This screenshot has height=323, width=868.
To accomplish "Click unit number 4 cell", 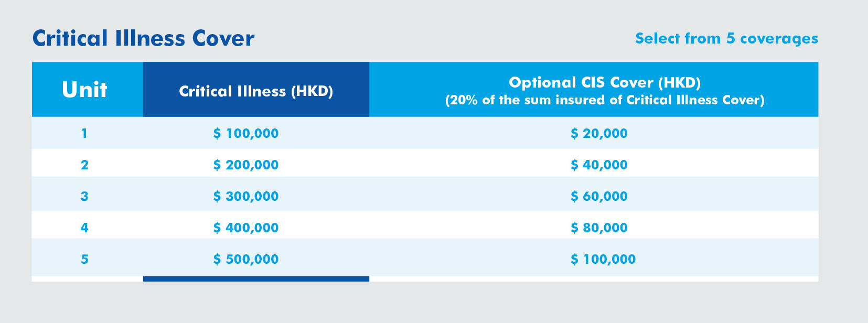I will tap(84, 228).
